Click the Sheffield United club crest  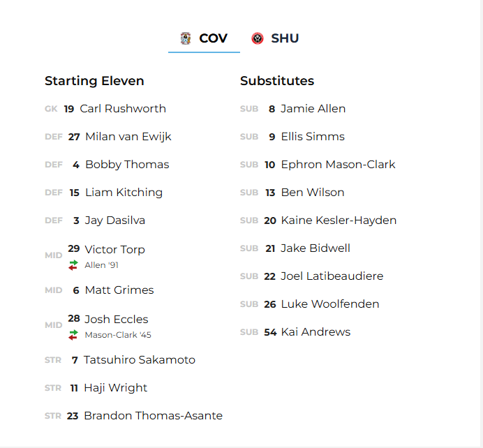(258, 38)
